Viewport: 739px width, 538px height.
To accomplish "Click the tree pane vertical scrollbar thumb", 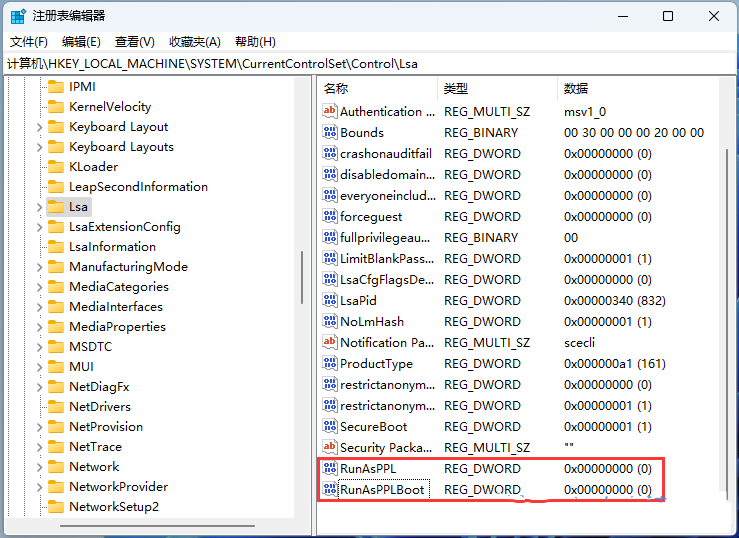I will click(x=302, y=277).
